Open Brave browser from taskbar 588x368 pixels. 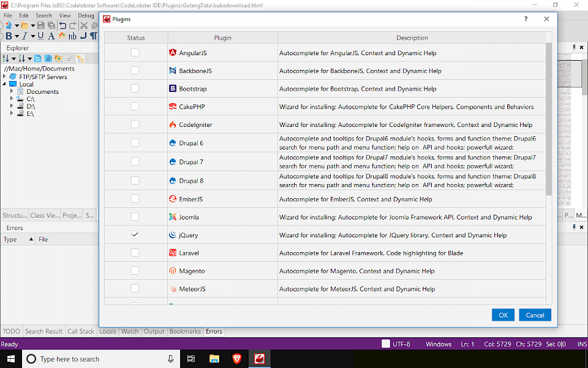pos(236,359)
